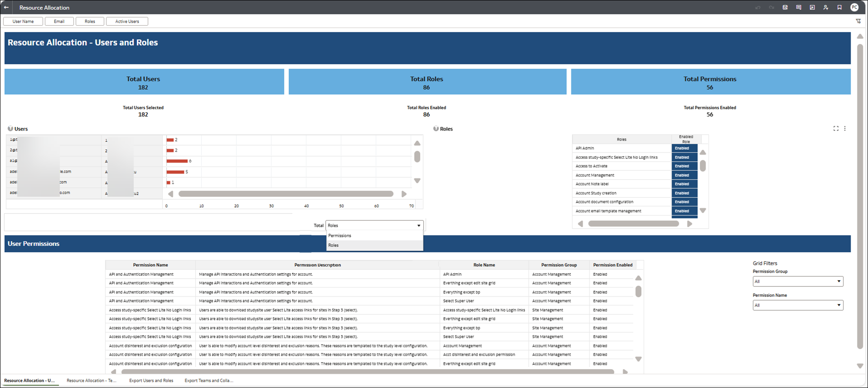Screen dimensions: 868x388
Task: Click main page scroll up arrow
Action: click(x=860, y=36)
